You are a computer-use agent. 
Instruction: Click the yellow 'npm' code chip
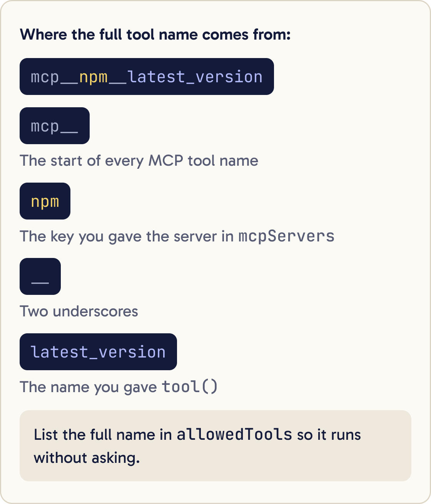45,201
